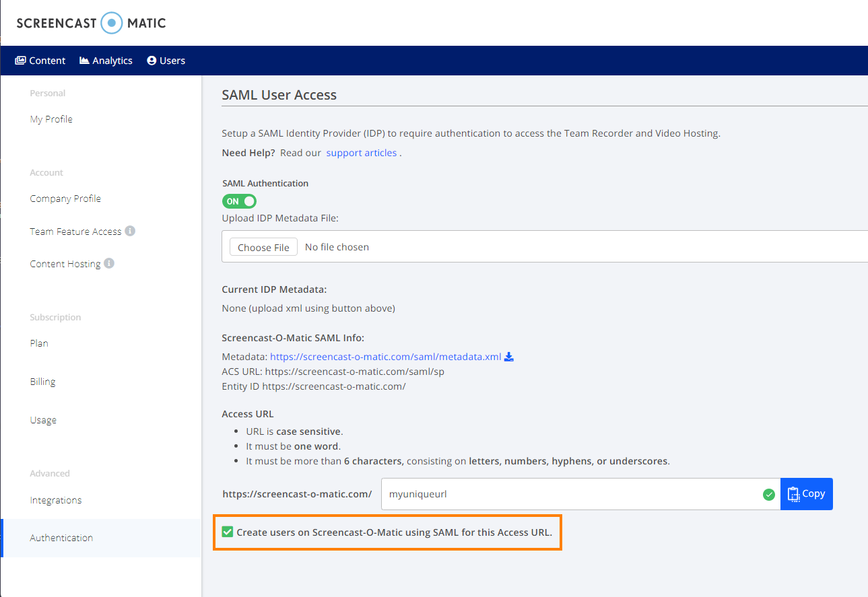
Task: Click the 'No file chosen' text
Action: pos(337,247)
